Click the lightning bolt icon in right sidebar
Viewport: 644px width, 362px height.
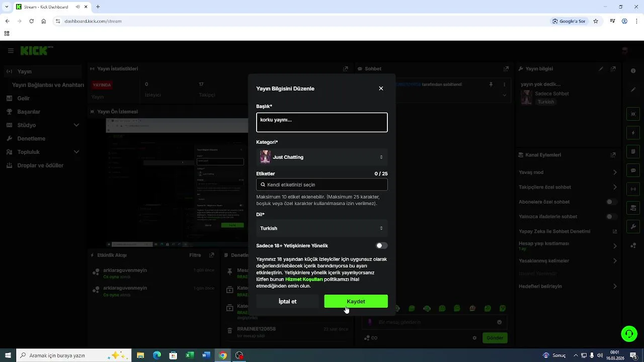(x=633, y=133)
